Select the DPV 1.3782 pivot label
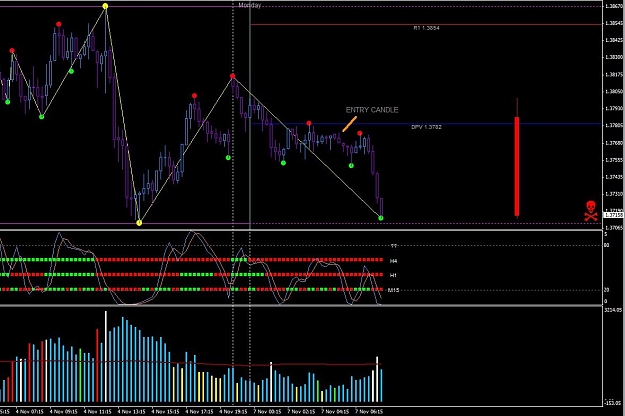The height and width of the screenshot is (416, 625). (426, 127)
